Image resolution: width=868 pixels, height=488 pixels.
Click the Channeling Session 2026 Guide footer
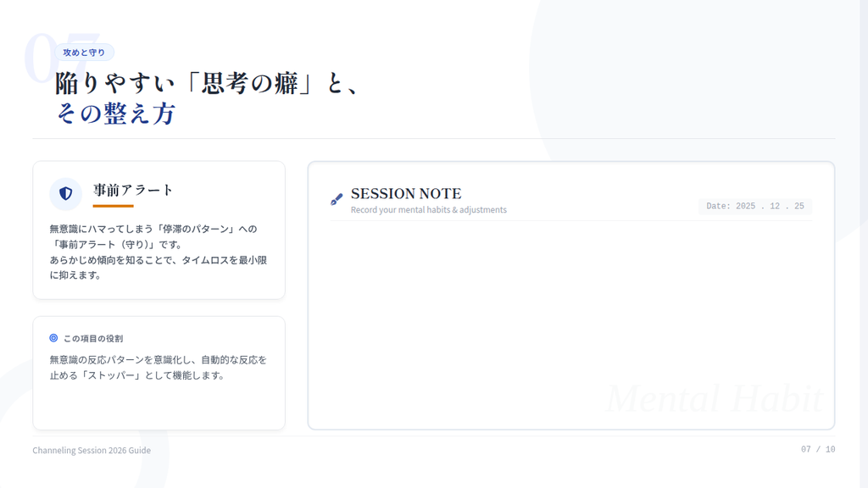[92, 450]
